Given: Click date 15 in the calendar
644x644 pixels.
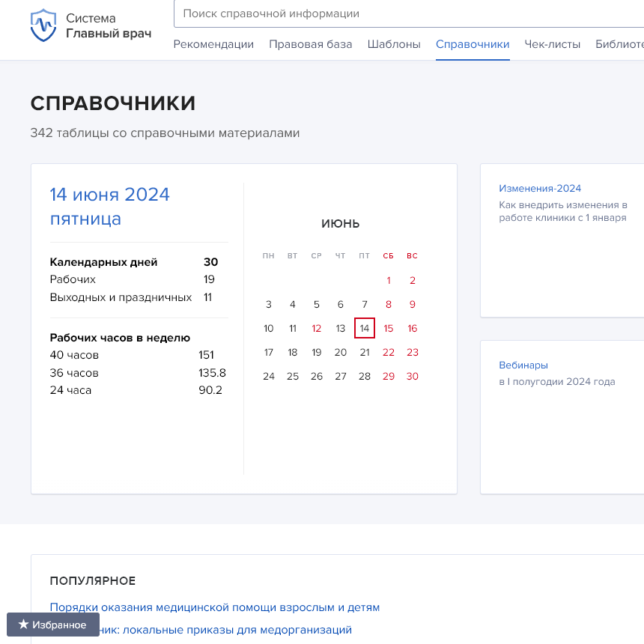Looking at the screenshot, I should [389, 328].
